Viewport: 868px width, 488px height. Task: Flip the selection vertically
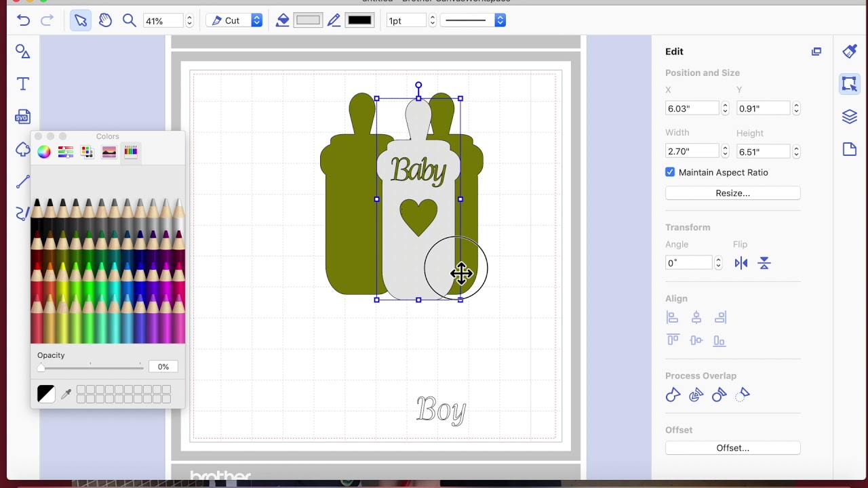(x=764, y=263)
